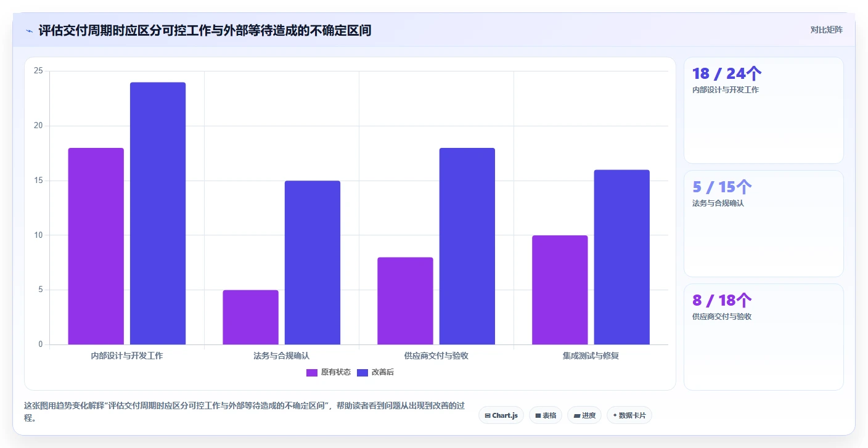Click the 改善后 bar for 内部设计与开发工作
868x448 pixels.
tap(158, 213)
